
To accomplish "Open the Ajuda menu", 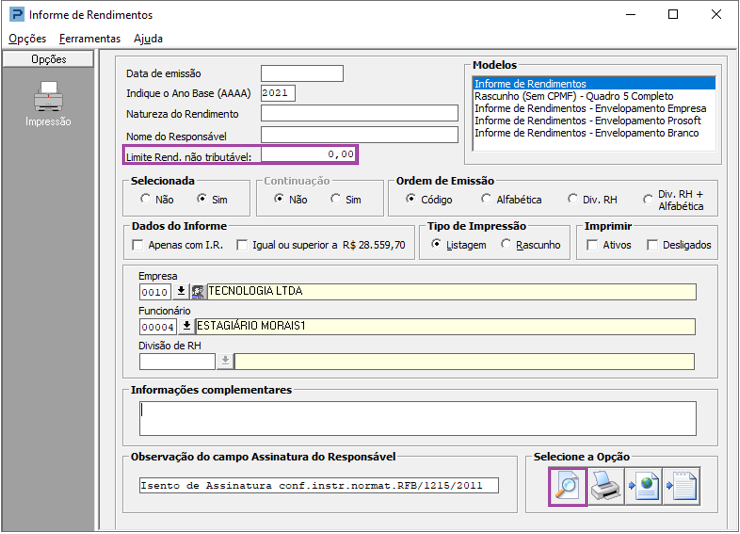I will click(148, 39).
